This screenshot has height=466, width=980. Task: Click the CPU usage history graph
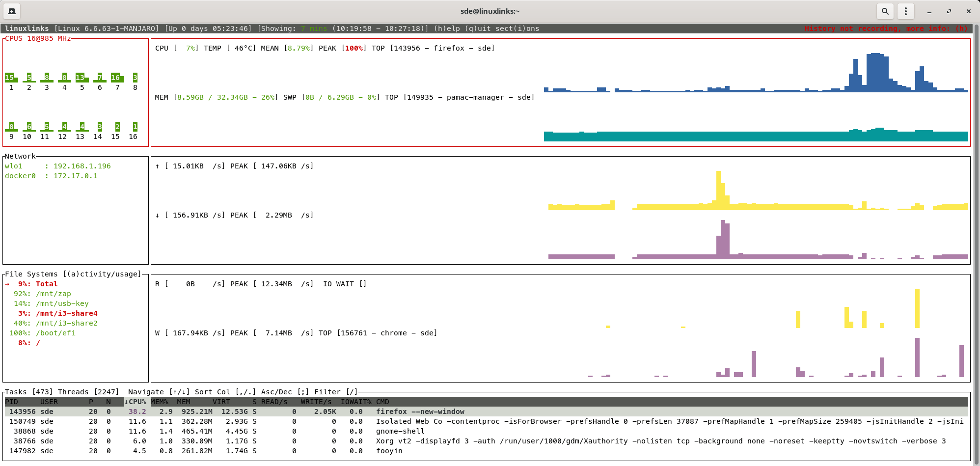tap(756, 73)
